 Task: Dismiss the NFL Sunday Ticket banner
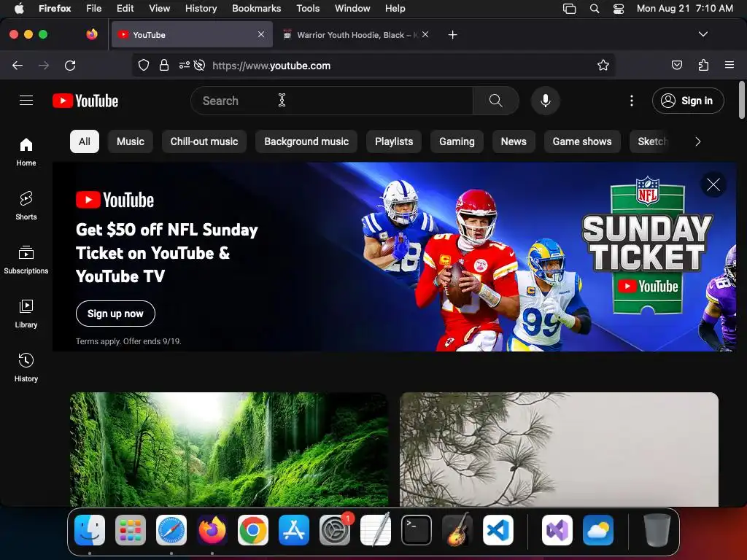[713, 184]
